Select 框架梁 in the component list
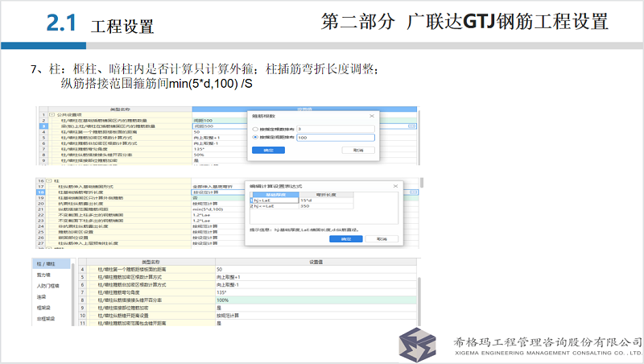Image resolution: width=644 pixels, height=364 pixels. pos(43,308)
